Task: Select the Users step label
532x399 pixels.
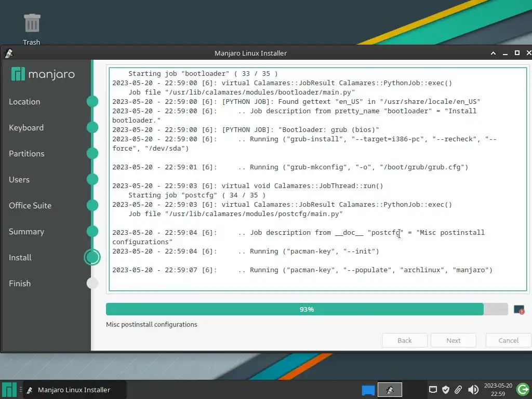Action: (x=19, y=180)
